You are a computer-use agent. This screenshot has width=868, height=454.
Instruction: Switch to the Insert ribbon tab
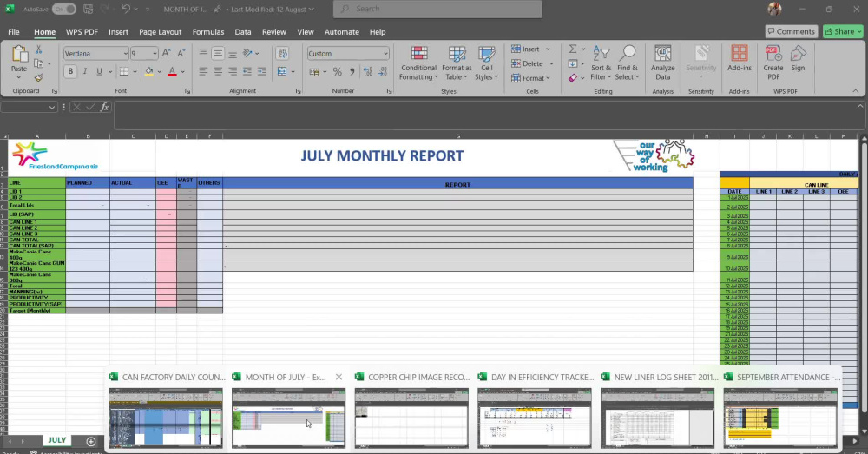pos(118,32)
